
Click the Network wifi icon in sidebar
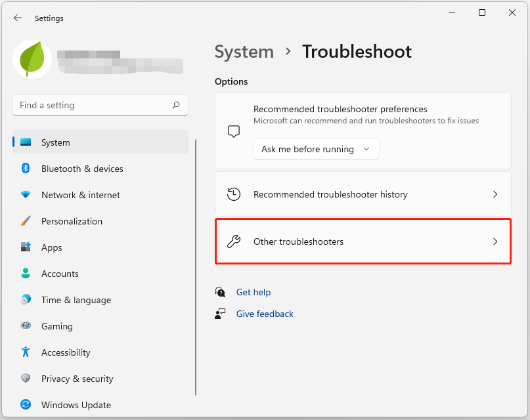pyautogui.click(x=26, y=194)
